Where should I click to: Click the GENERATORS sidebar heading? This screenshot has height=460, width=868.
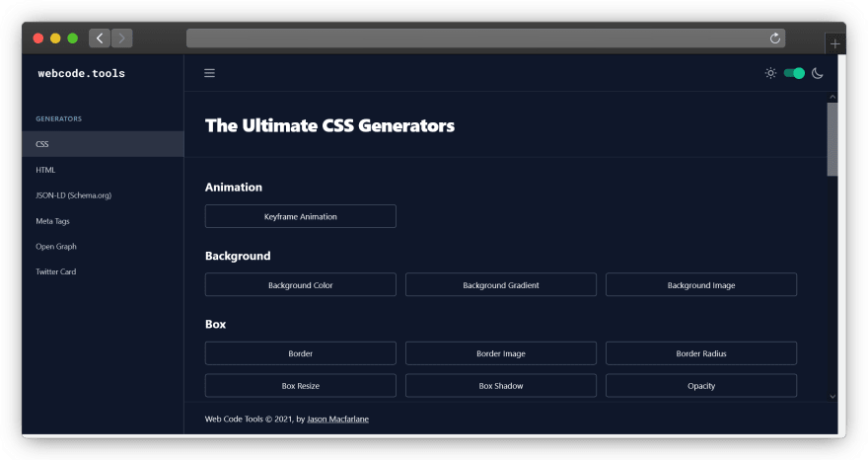58,118
